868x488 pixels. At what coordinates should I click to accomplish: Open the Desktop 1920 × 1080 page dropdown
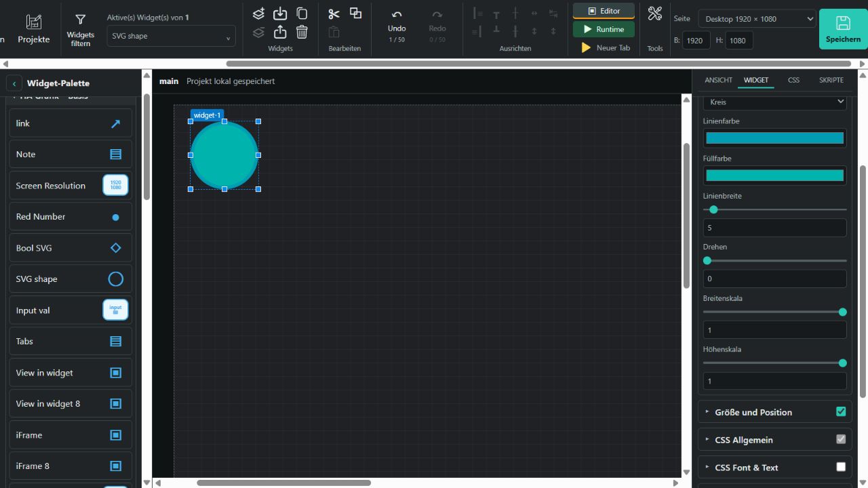(x=757, y=19)
